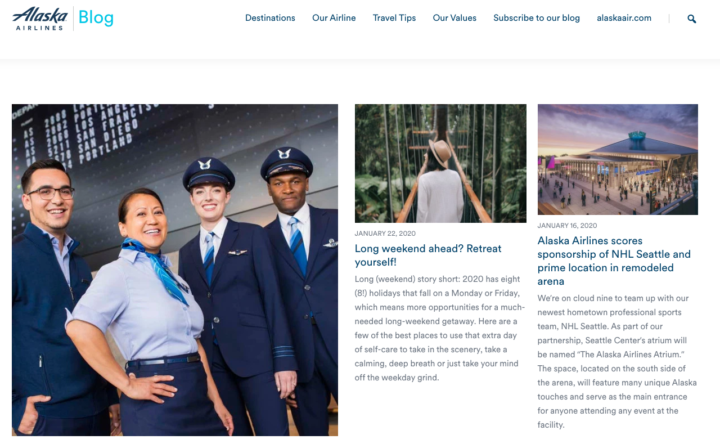Select Our Airline in navigation
The width and height of the screenshot is (720, 444).
[334, 18]
